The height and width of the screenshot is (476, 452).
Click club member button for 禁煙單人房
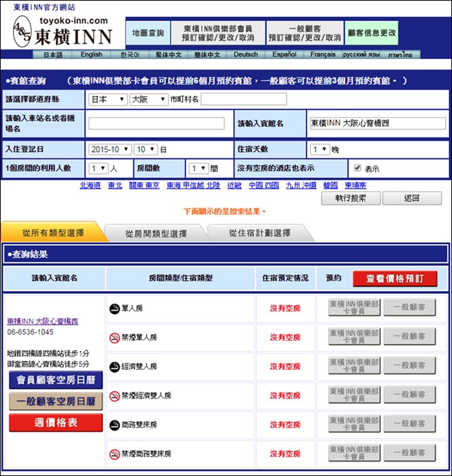(354, 337)
